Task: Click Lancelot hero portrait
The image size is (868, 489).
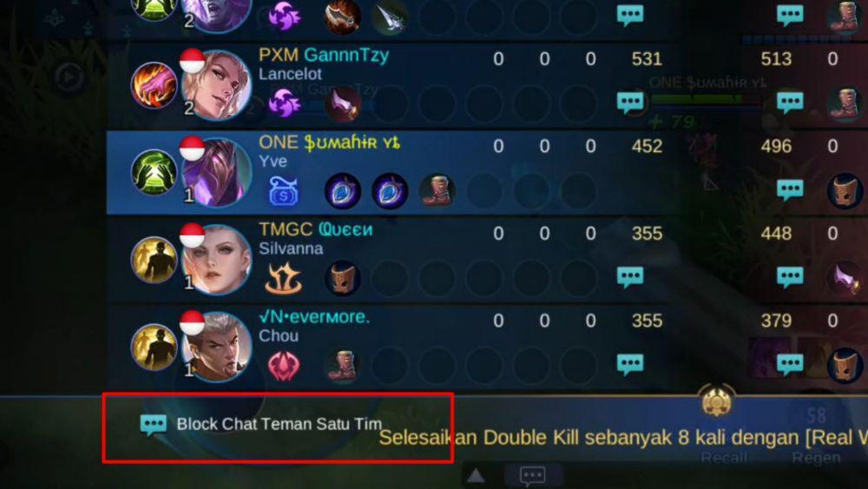Action: [217, 85]
